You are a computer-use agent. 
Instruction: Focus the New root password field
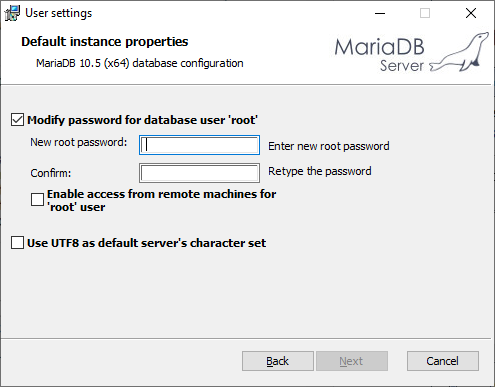(x=199, y=145)
